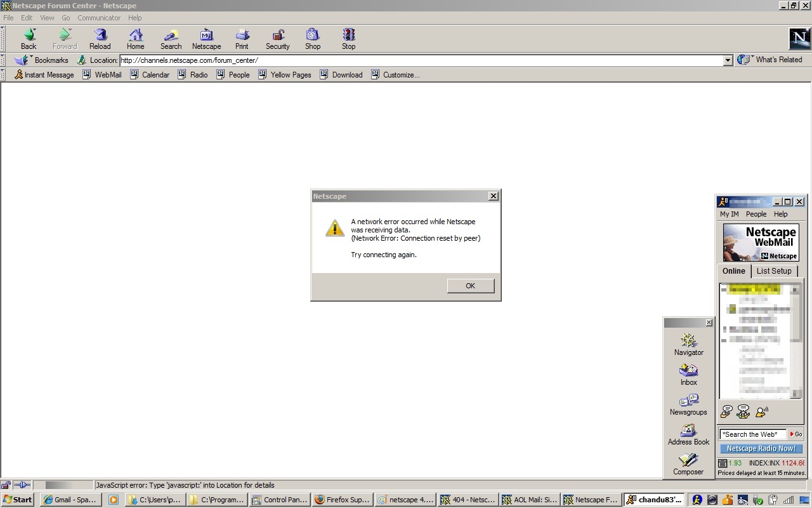
Task: Open the Edit menu
Action: coord(27,18)
